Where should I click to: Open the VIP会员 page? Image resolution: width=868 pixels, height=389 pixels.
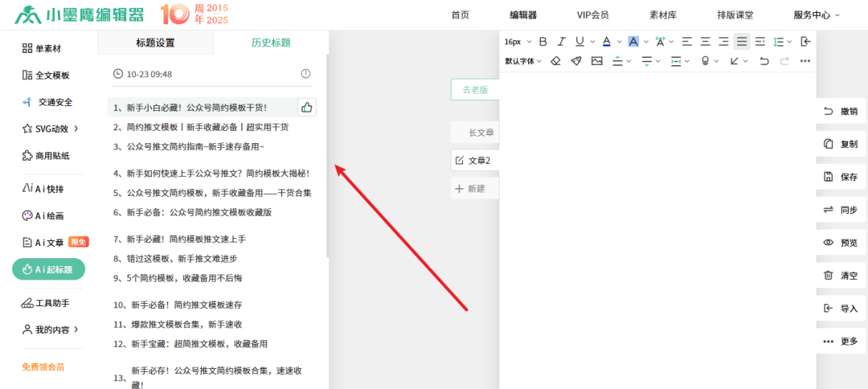click(x=592, y=15)
